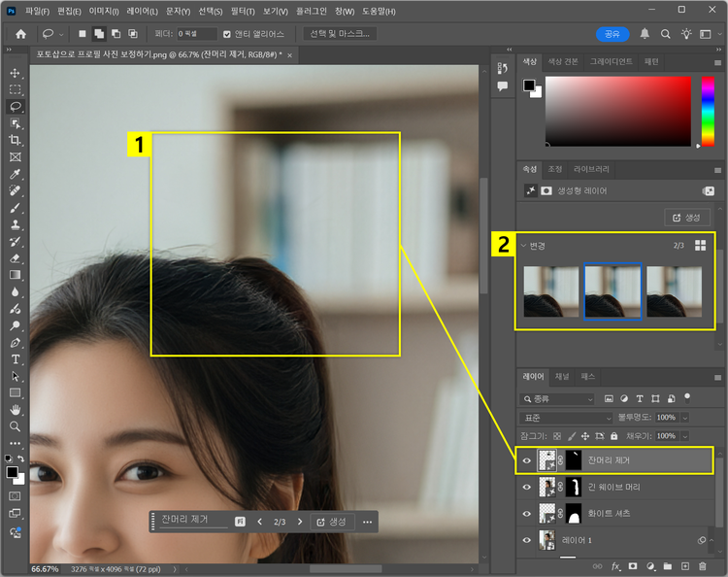Click the add layer mask icon
728x577 pixels.
click(632, 565)
